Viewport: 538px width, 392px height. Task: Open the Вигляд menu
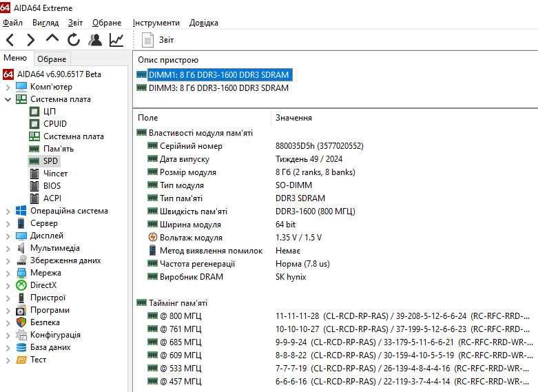[45, 23]
